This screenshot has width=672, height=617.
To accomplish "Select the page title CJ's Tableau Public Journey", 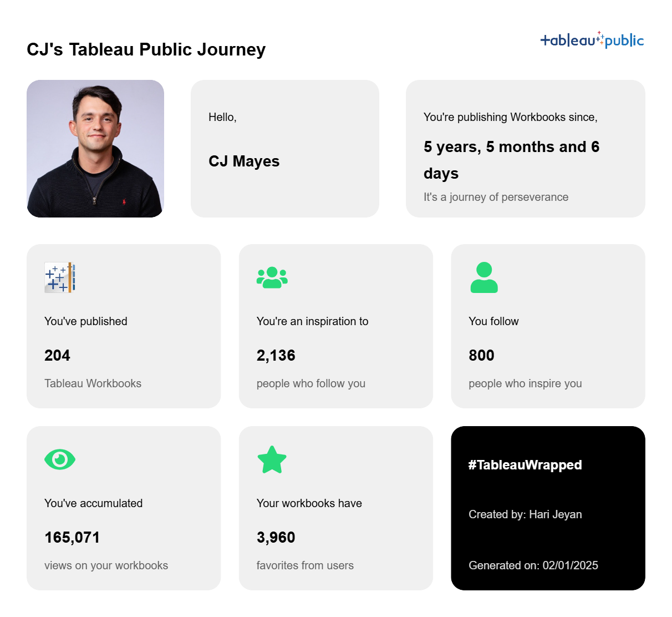I will (x=146, y=49).
